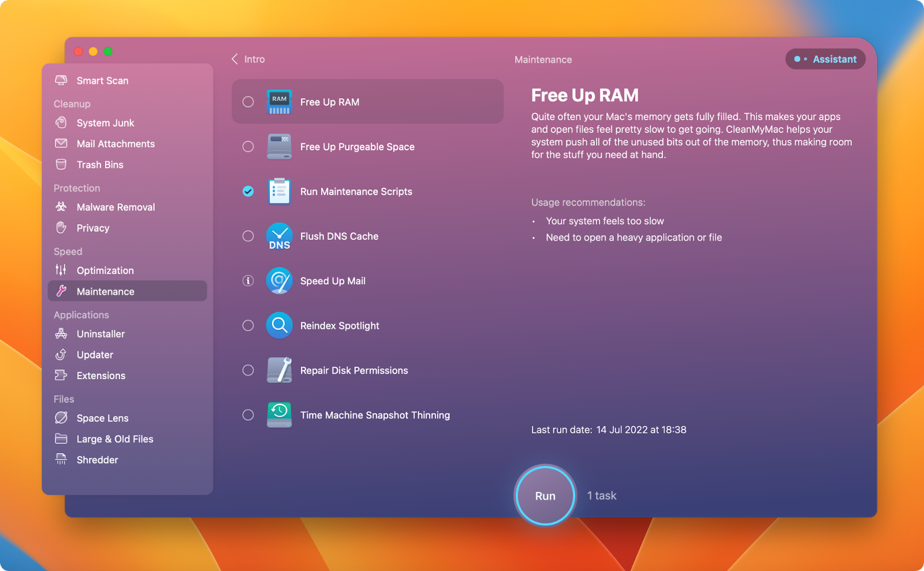Open Smart Scan monitor icon
The image size is (924, 571).
[61, 80]
